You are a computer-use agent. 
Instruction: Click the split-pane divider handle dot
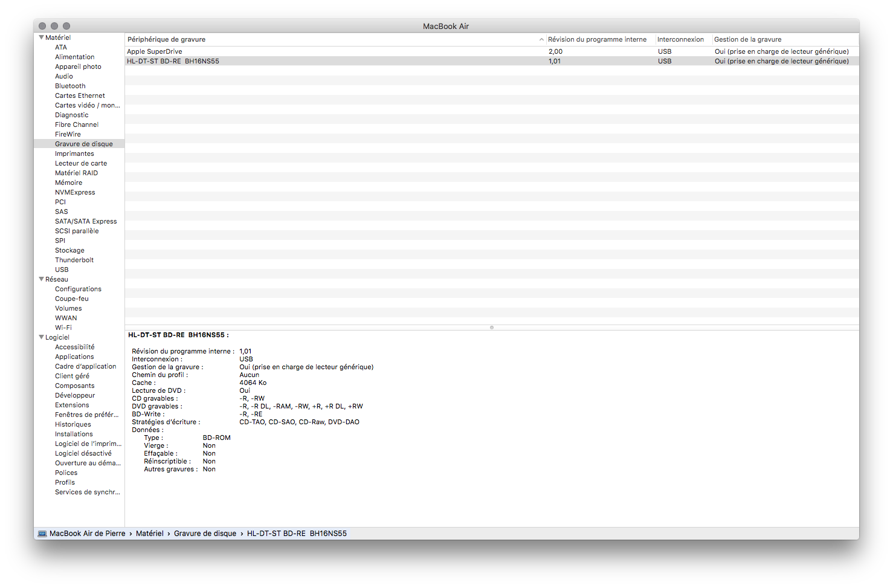[492, 328]
